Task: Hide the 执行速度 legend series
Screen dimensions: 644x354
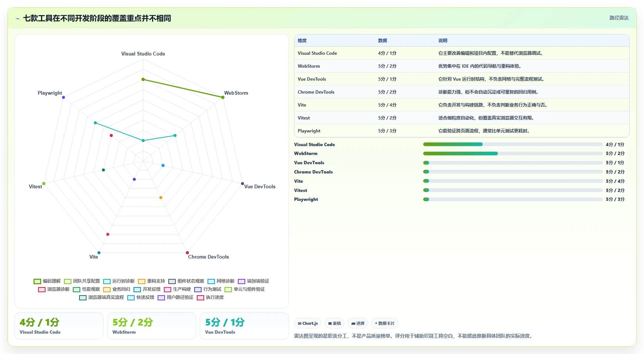Action: point(210,297)
